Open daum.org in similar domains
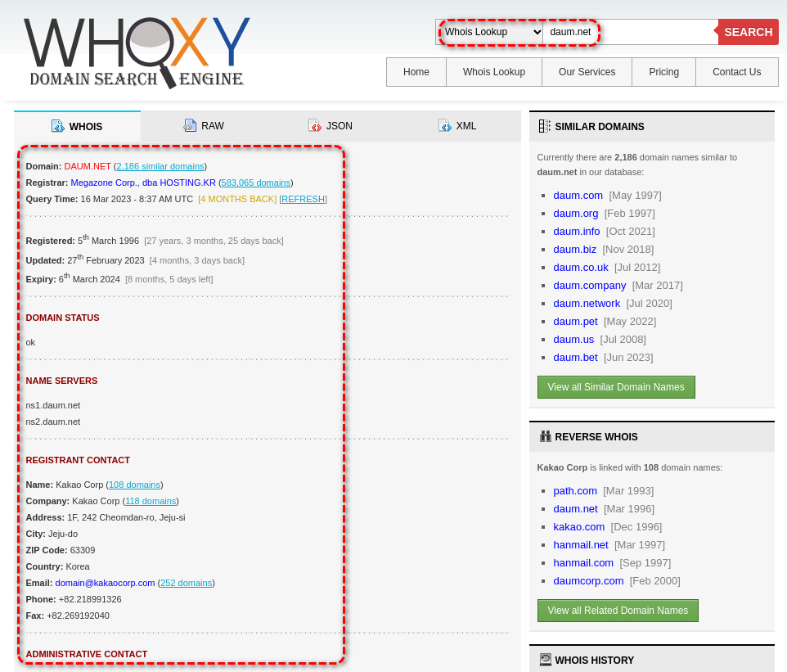The height and width of the screenshot is (672, 787). point(576,214)
